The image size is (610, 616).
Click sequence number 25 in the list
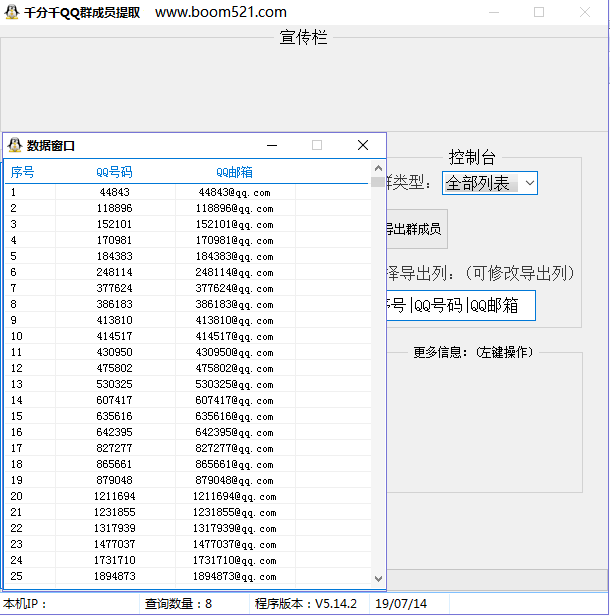pyautogui.click(x=16, y=576)
